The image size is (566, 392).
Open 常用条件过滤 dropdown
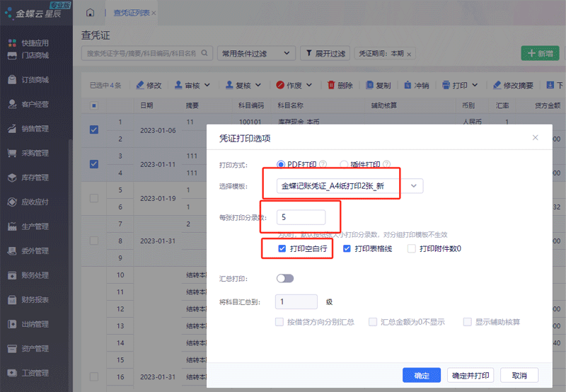click(x=256, y=53)
